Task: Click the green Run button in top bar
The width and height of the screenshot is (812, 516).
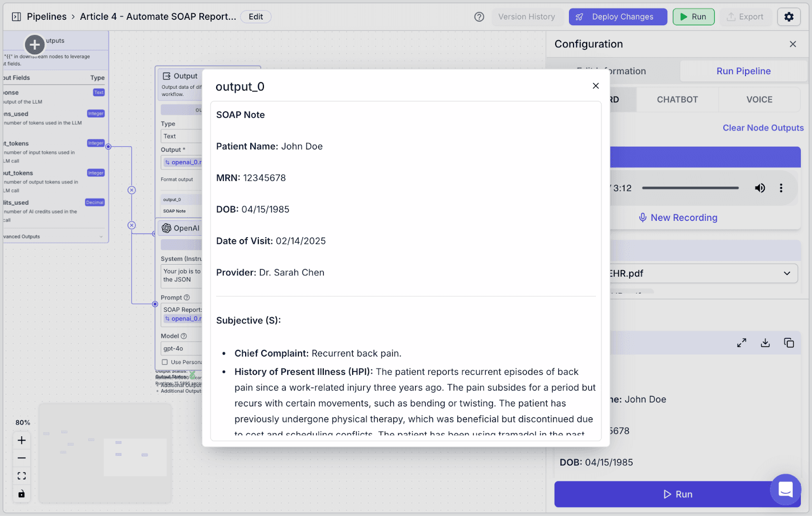Action: pyautogui.click(x=693, y=17)
